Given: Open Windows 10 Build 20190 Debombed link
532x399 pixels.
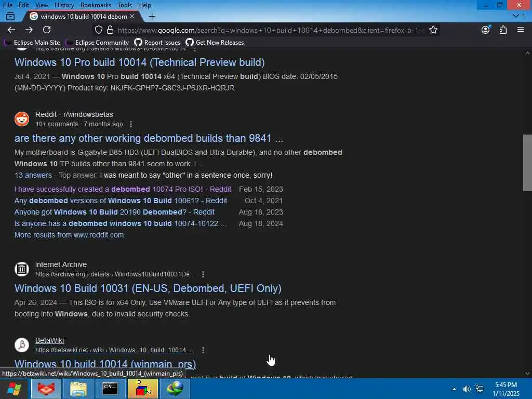Looking at the screenshot, I should [114, 212].
